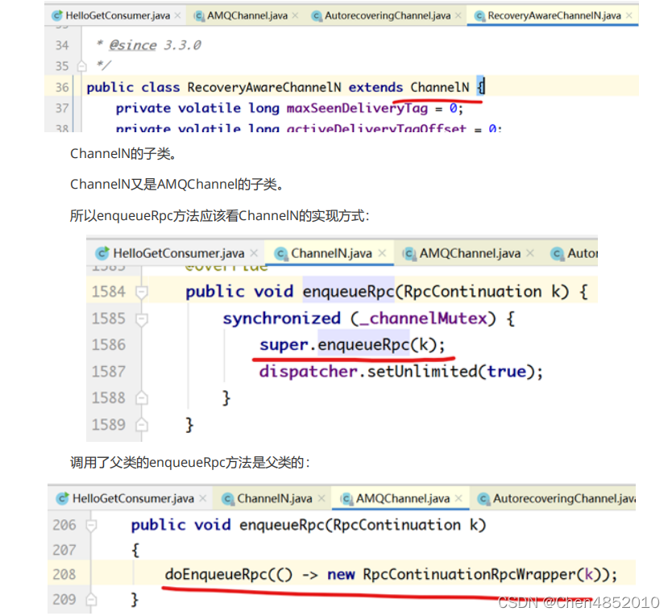672x616 pixels.
Task: Close ChannelN.java tab in middle editor
Action: coord(382,253)
